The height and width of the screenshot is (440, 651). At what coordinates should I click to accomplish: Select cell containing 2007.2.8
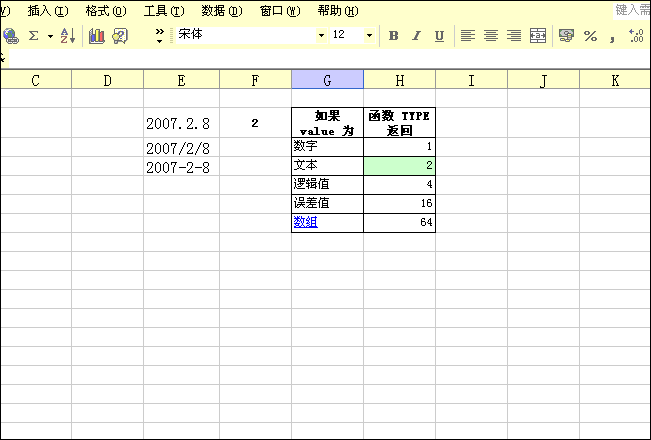point(181,123)
